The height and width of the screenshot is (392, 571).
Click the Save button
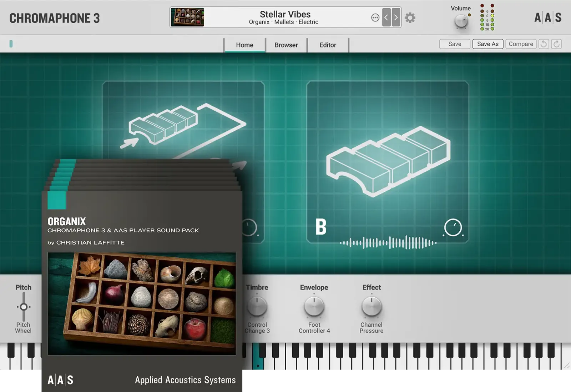pyautogui.click(x=455, y=44)
